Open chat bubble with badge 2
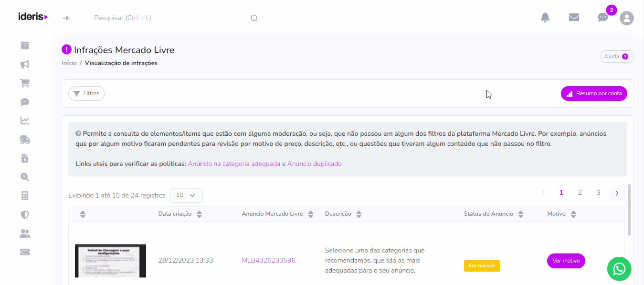 603,18
